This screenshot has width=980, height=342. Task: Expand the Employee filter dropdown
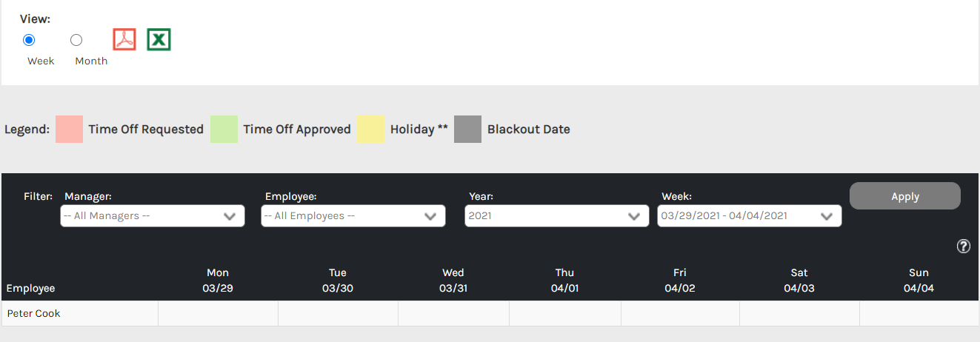pyautogui.click(x=353, y=216)
